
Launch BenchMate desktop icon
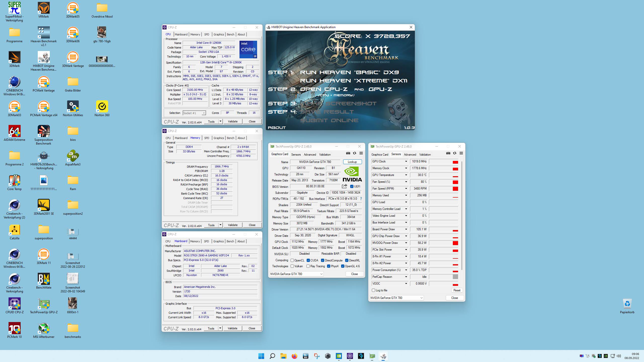(x=44, y=281)
